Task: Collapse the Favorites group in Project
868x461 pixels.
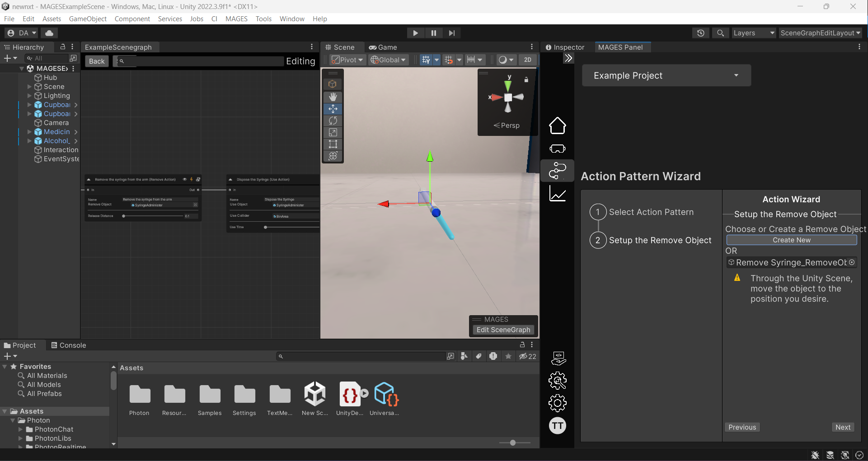Action: [5, 367]
